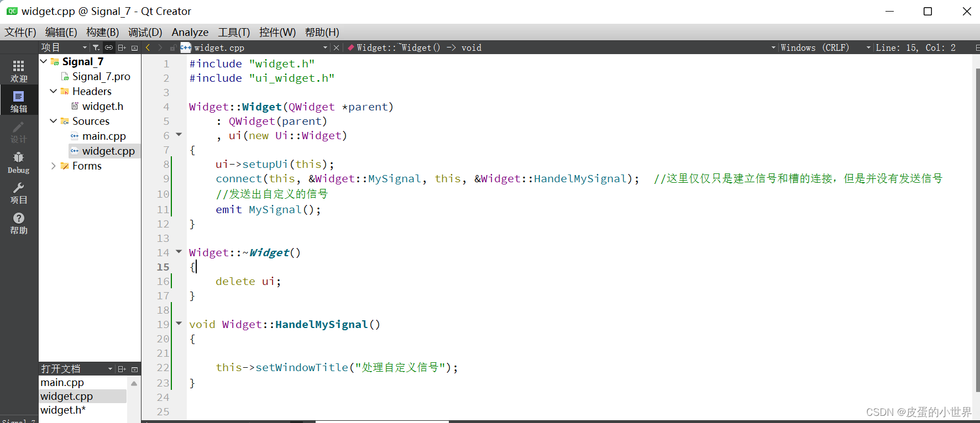Viewport: 980px width, 423px height.
Task: Select the Headers folder label
Action: pos(92,91)
